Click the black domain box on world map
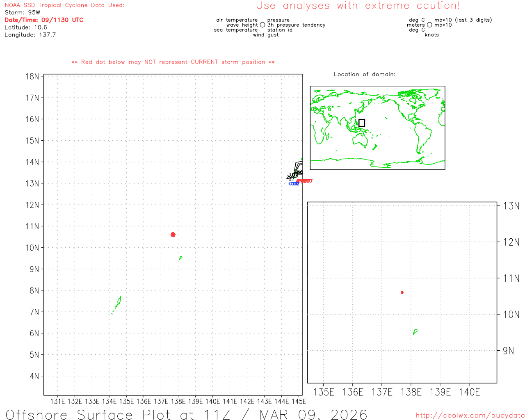Image resolution: width=525 pixels, height=420 pixels. [x=361, y=123]
